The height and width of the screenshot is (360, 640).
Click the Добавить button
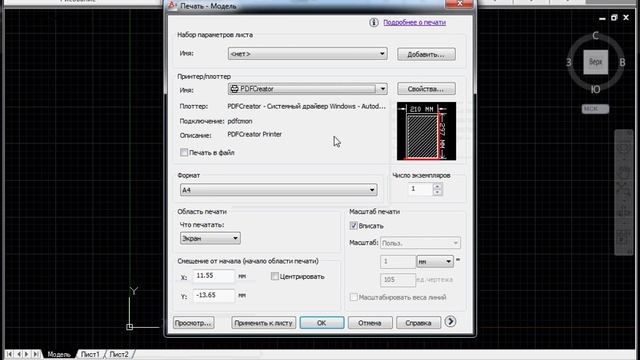(426, 54)
